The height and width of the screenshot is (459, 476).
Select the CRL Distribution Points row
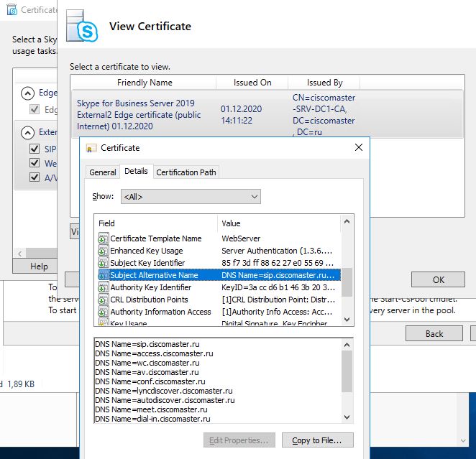tap(219, 300)
